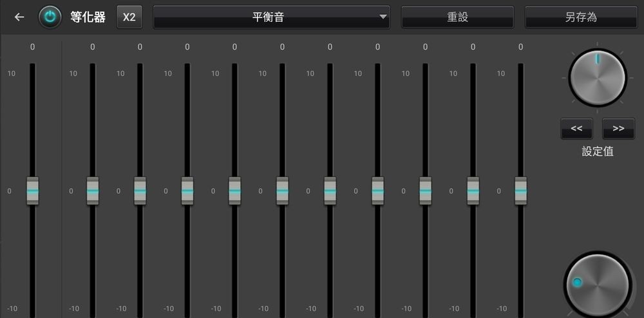Click the second-to-last slider handle
The width and height of the screenshot is (644, 318).
tap(473, 191)
